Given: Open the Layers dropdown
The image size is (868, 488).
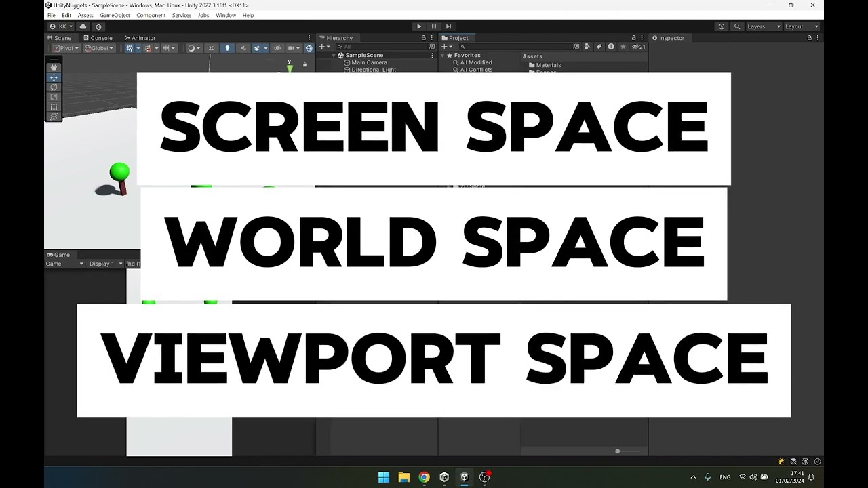Looking at the screenshot, I should [763, 26].
